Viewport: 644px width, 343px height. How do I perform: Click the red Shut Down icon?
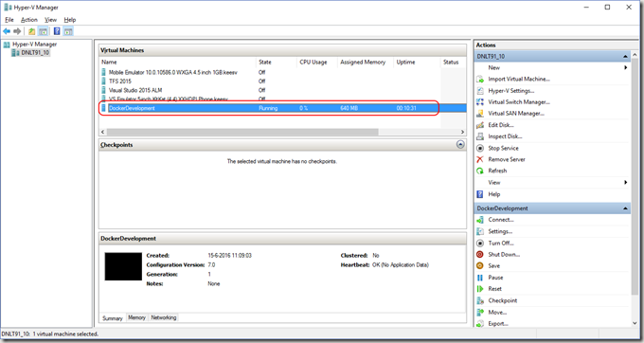(480, 254)
